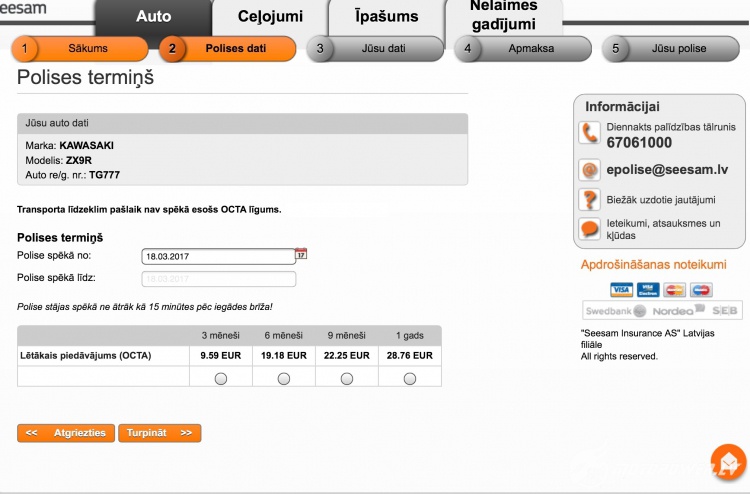Click the KAWASAKI brand value
The height and width of the screenshot is (494, 750).
87,145
